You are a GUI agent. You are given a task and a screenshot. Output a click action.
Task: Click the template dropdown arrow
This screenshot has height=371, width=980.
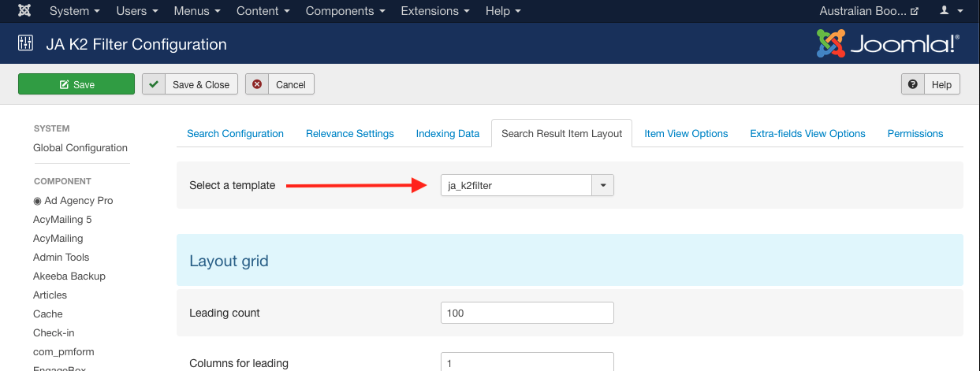(602, 185)
